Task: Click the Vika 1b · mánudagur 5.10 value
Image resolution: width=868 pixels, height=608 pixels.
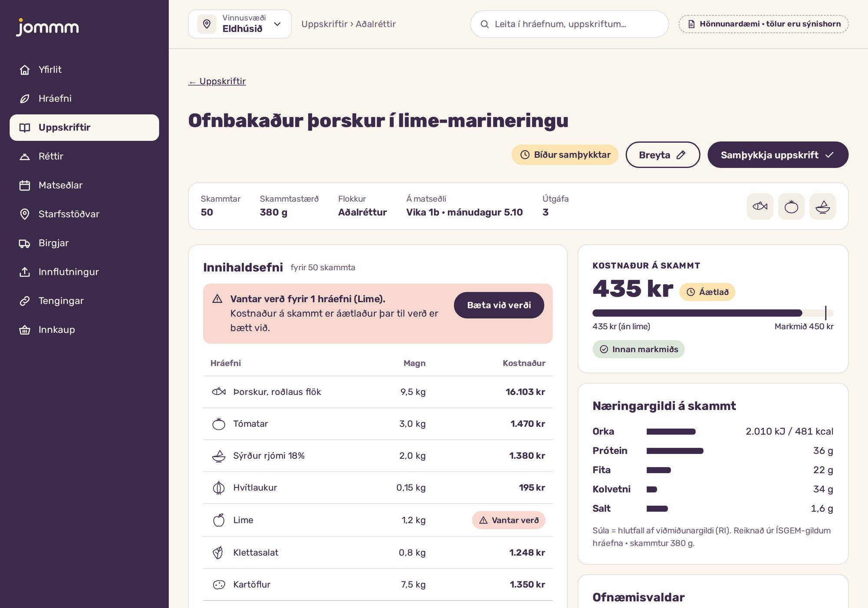Action: pos(464,212)
